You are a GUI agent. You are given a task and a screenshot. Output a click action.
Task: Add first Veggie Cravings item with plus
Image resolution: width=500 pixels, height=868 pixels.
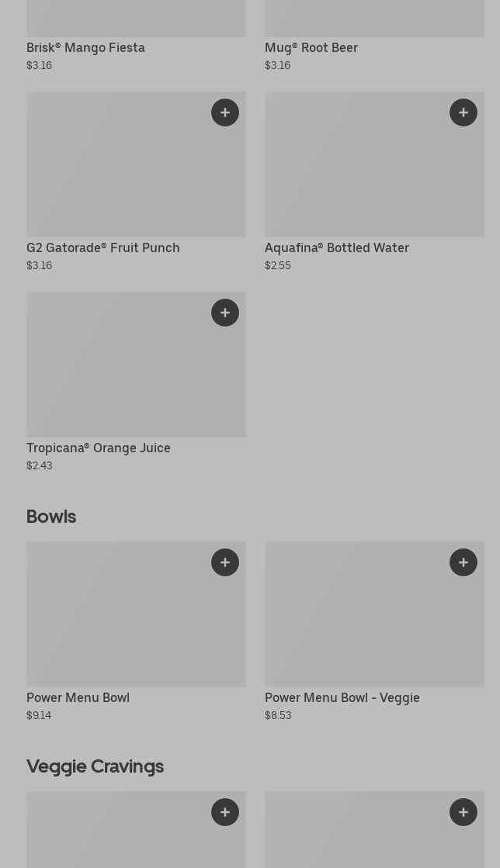coord(225,812)
